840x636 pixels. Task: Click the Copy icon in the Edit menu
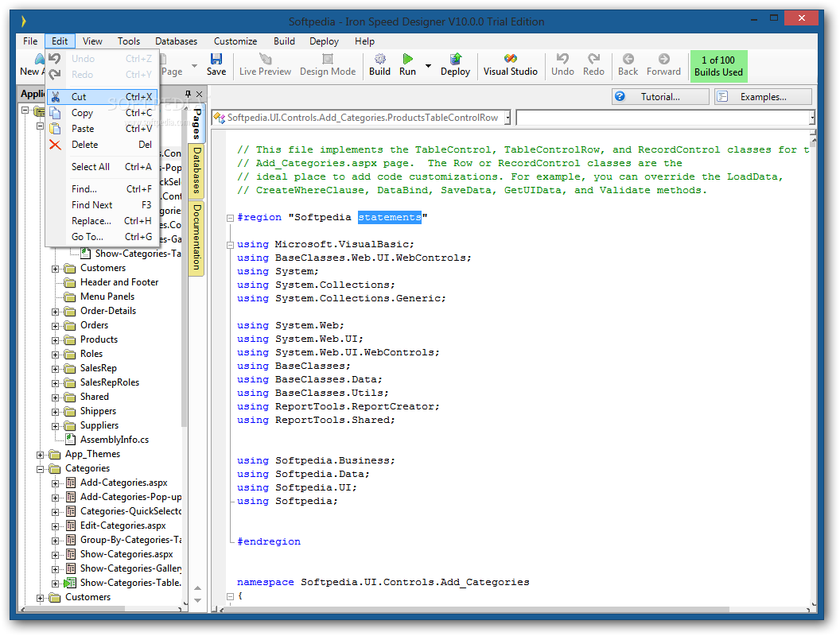(55, 113)
